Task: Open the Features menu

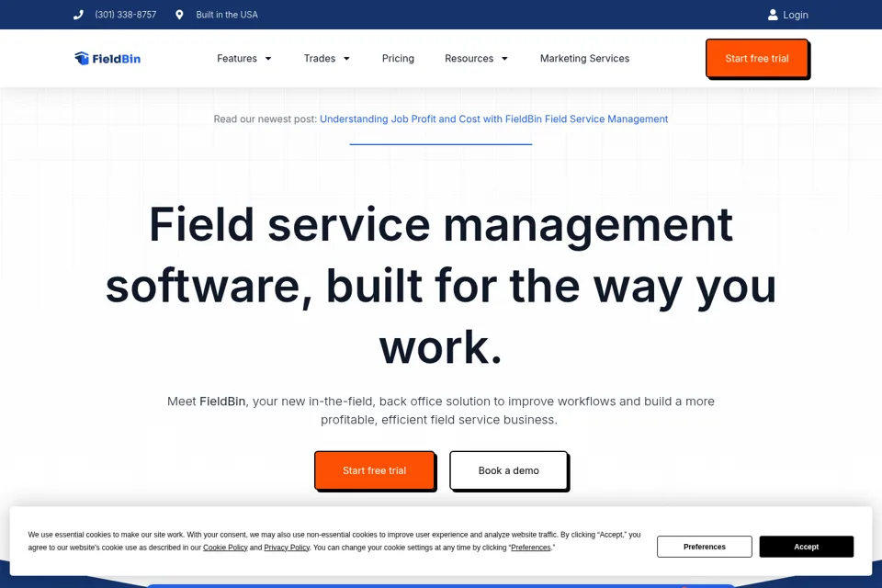Action: click(237, 59)
